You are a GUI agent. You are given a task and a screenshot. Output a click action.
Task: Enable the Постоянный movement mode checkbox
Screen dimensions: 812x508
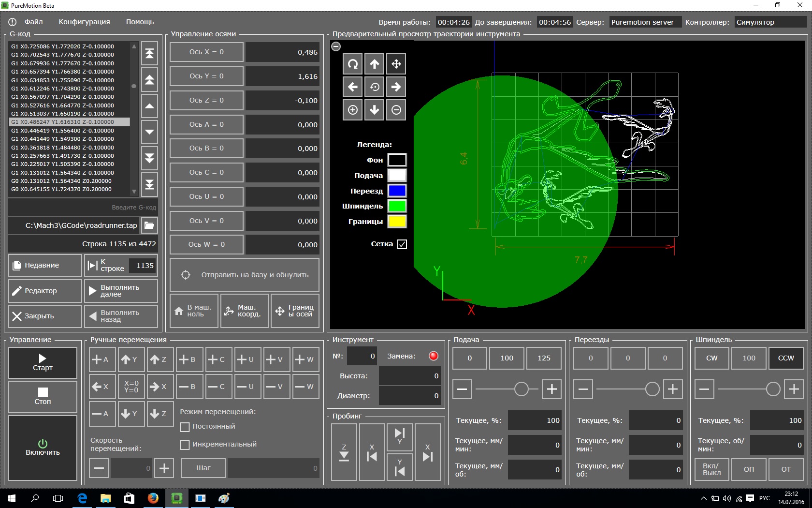(185, 427)
